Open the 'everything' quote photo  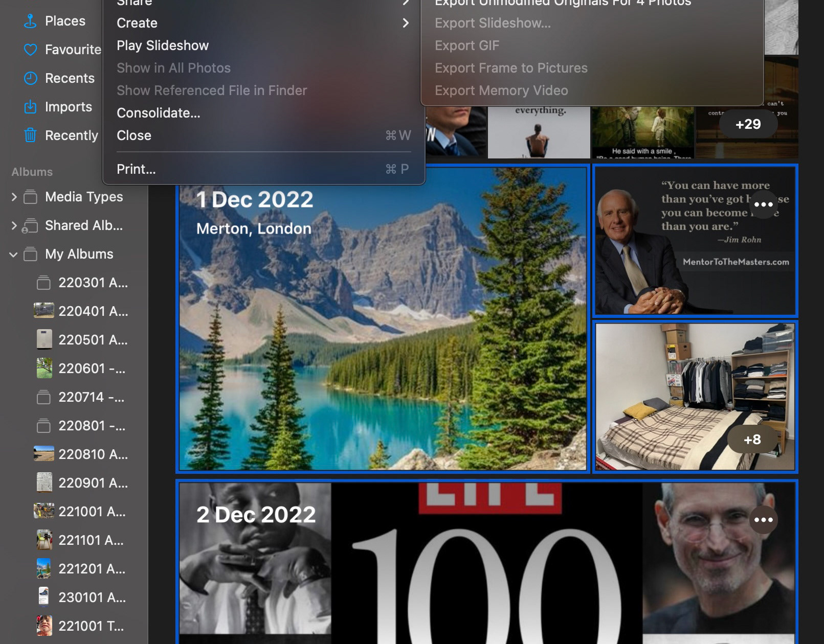point(539,132)
